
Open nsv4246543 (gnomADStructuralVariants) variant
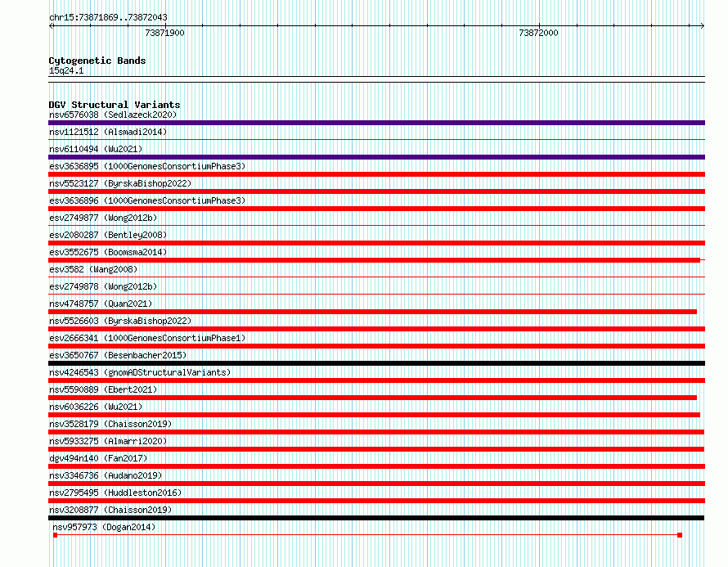click(x=140, y=372)
